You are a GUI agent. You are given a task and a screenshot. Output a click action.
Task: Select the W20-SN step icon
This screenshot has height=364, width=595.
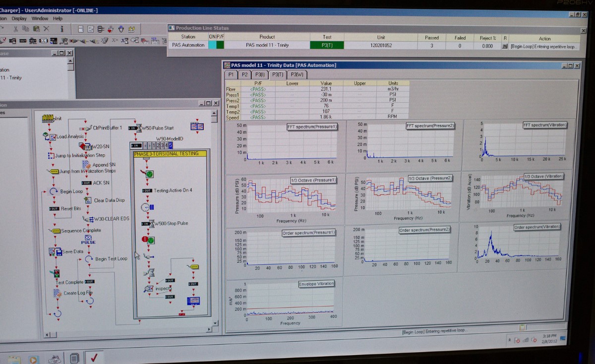point(86,146)
